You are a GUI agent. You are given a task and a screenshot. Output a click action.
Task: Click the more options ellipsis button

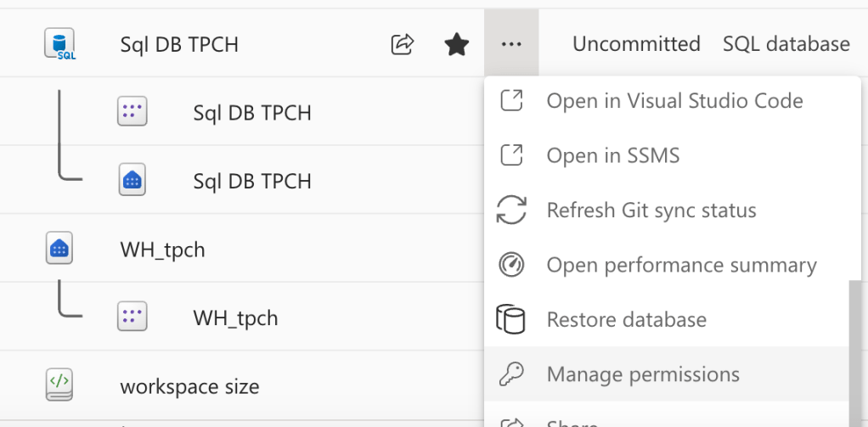pyautogui.click(x=511, y=44)
